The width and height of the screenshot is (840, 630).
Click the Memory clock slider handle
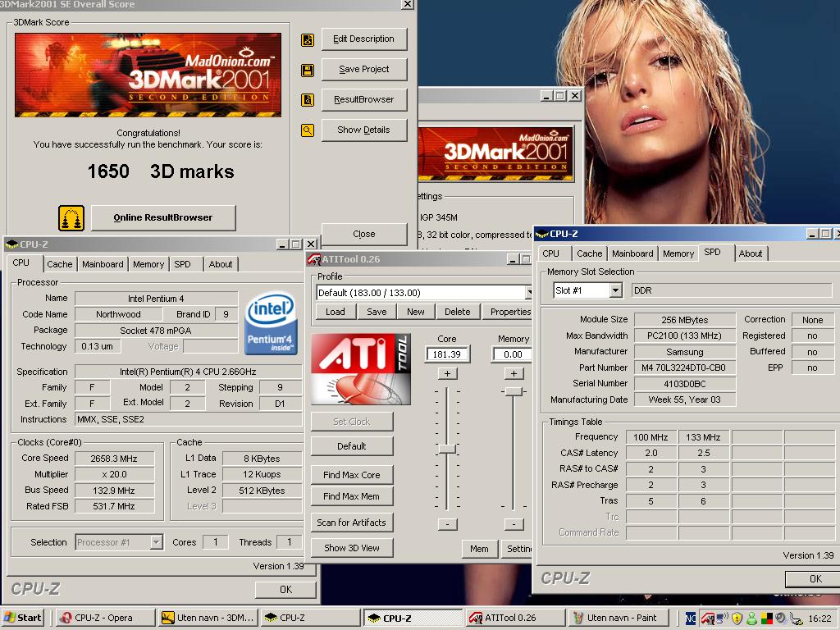pos(514,391)
